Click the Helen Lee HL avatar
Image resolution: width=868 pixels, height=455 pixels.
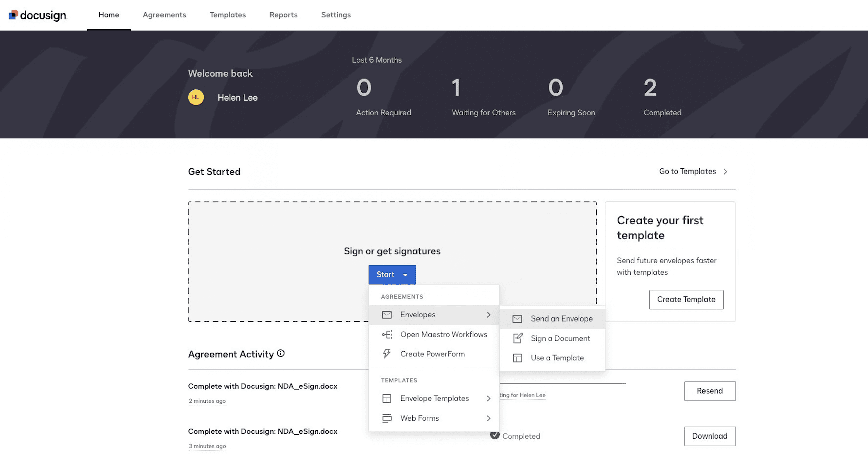(196, 97)
